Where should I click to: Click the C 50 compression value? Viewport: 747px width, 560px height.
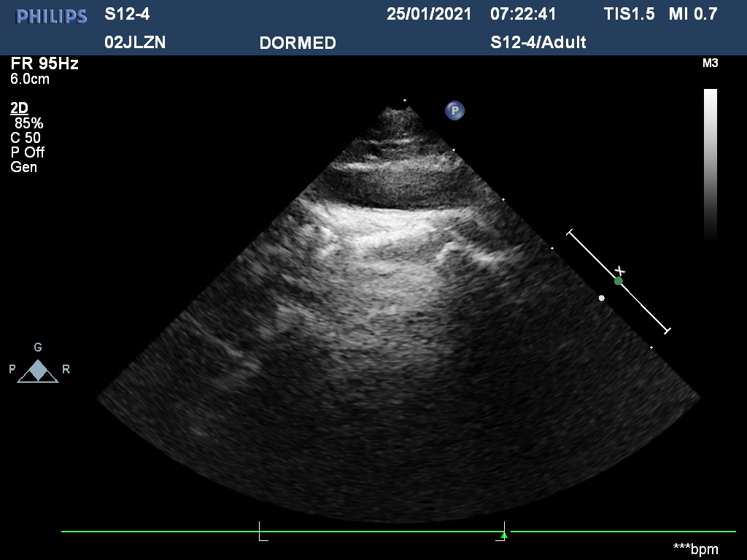point(26,138)
